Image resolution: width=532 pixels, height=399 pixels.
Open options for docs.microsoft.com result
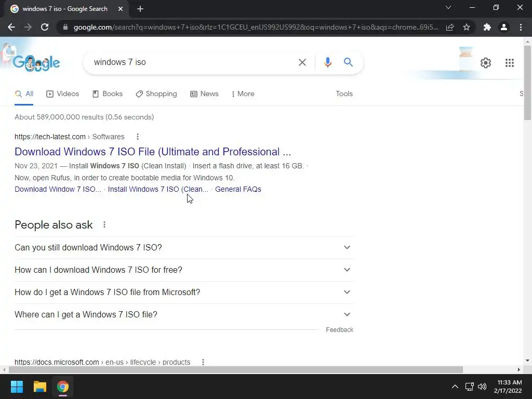(x=203, y=362)
